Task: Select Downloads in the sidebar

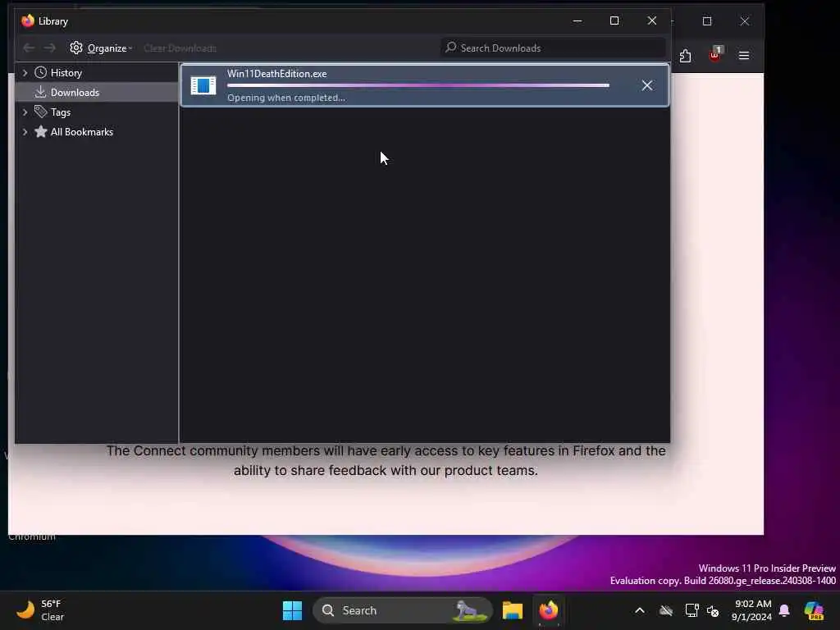Action: tap(75, 93)
